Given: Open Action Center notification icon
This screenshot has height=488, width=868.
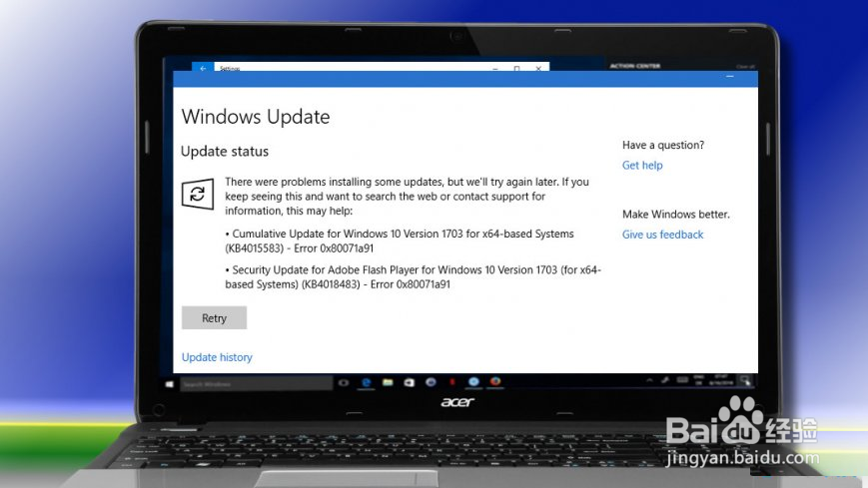Looking at the screenshot, I should point(745,380).
